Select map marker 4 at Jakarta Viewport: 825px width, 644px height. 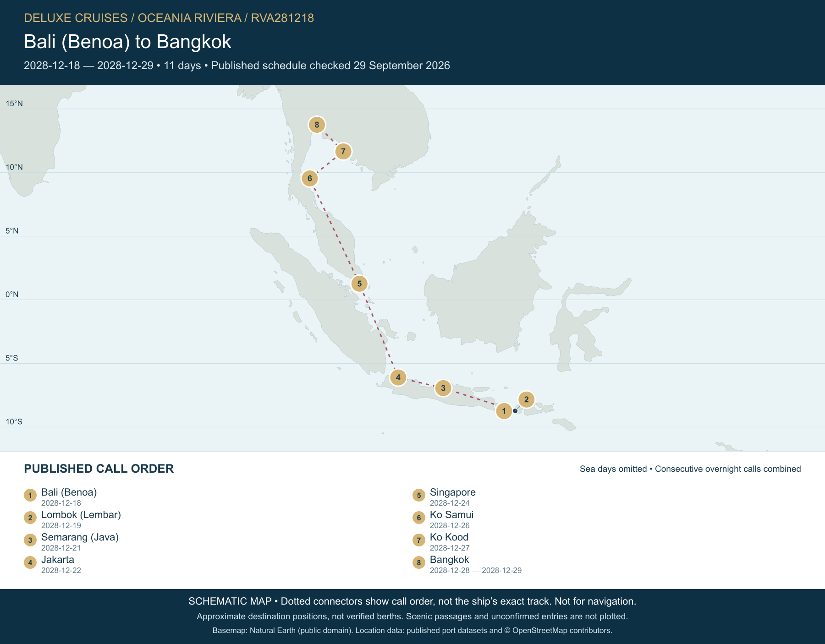point(398,377)
